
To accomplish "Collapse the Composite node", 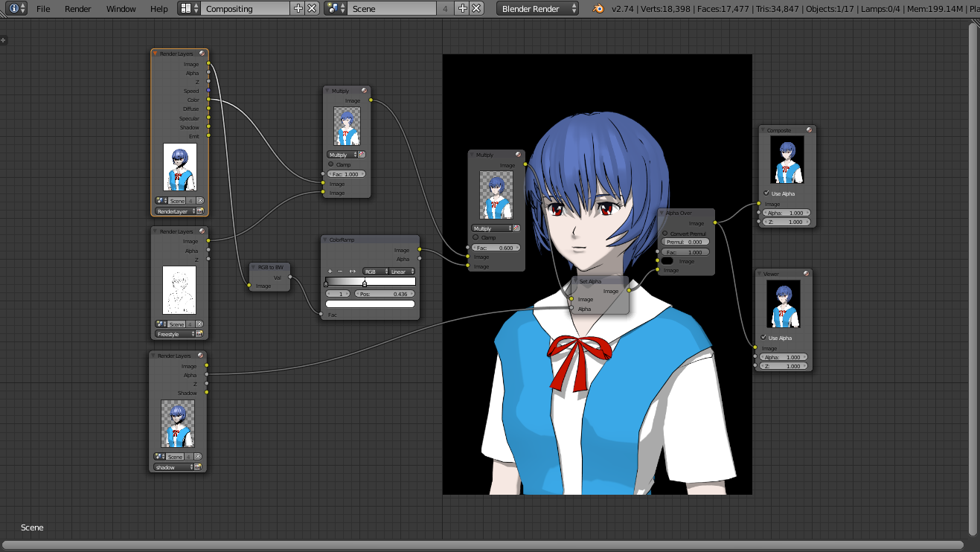I will point(763,130).
